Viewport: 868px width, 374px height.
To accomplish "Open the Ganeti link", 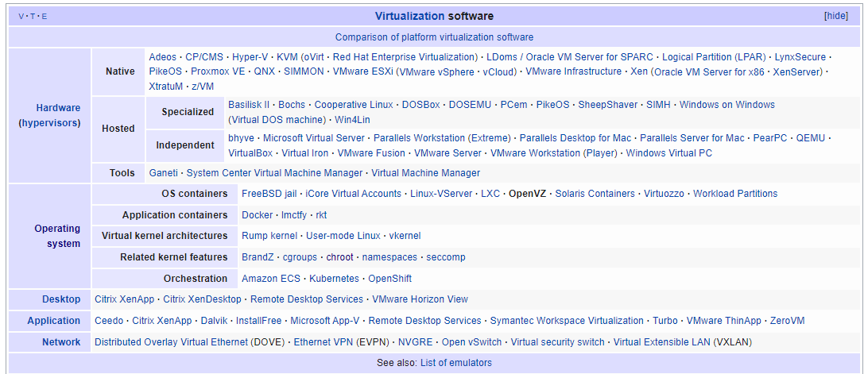I will pos(163,173).
